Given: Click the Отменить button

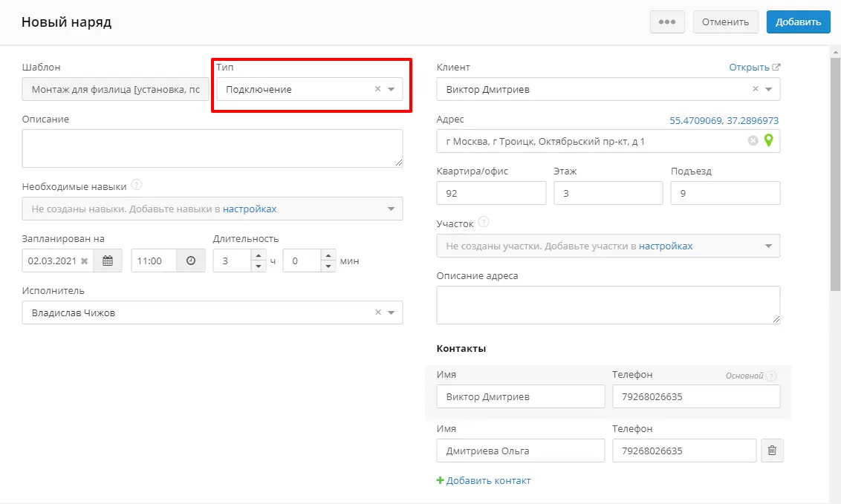Looking at the screenshot, I should coord(726,22).
